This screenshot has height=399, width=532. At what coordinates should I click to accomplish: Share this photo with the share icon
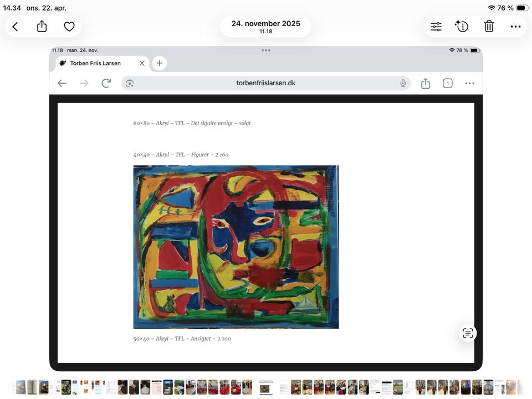(x=42, y=26)
